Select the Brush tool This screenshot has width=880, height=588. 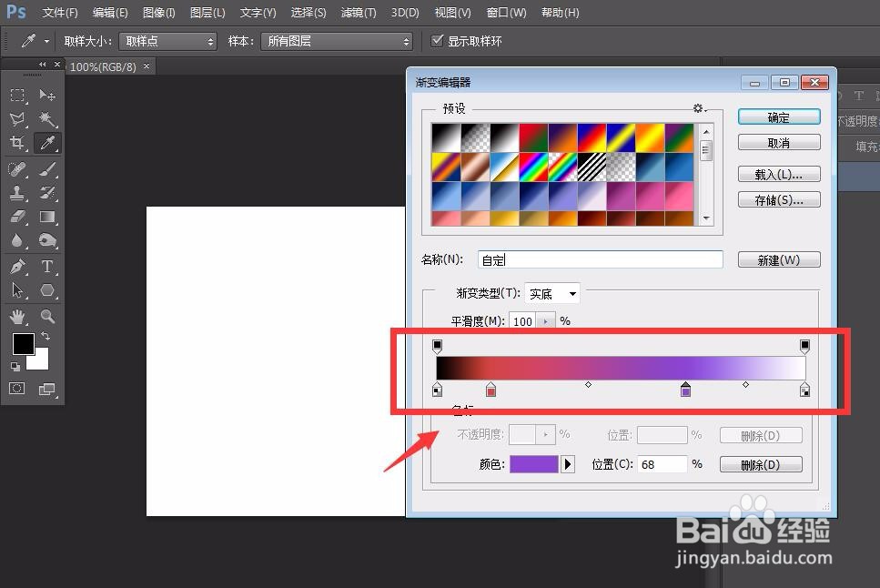pos(47,169)
